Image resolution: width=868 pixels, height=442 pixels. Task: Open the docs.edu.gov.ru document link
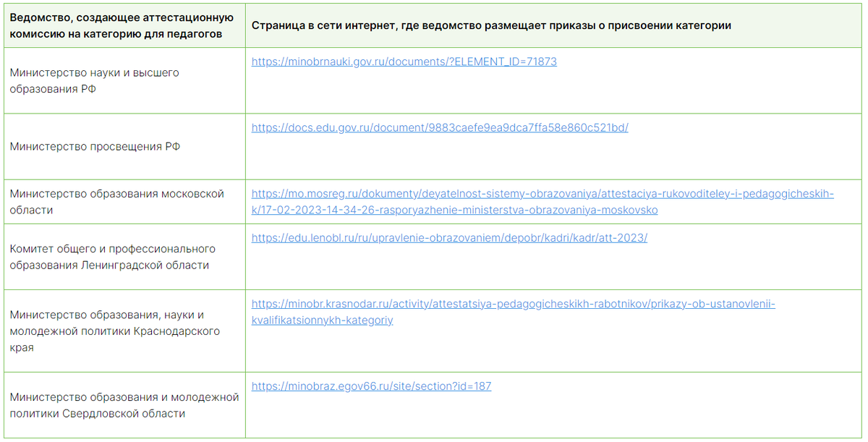pyautogui.click(x=440, y=128)
